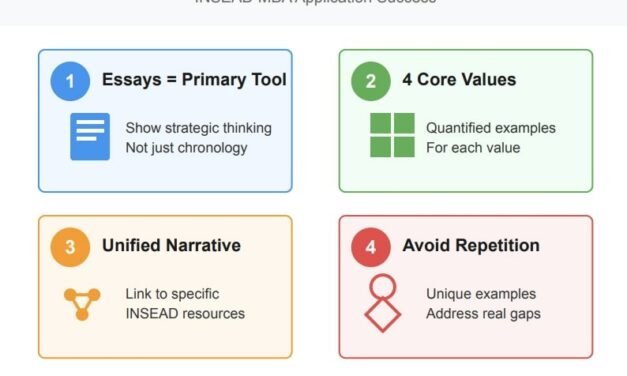
Task: Click the red number 4 circle
Action: tap(371, 247)
